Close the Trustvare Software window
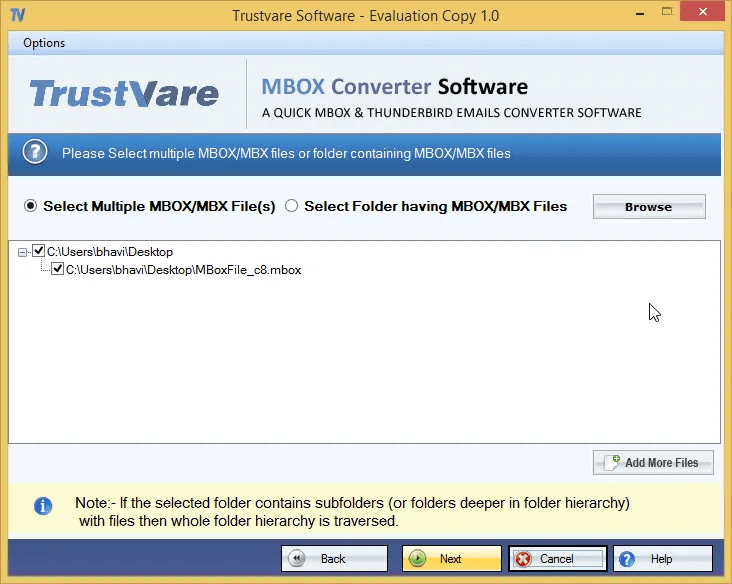The height and width of the screenshot is (584, 732). click(703, 12)
